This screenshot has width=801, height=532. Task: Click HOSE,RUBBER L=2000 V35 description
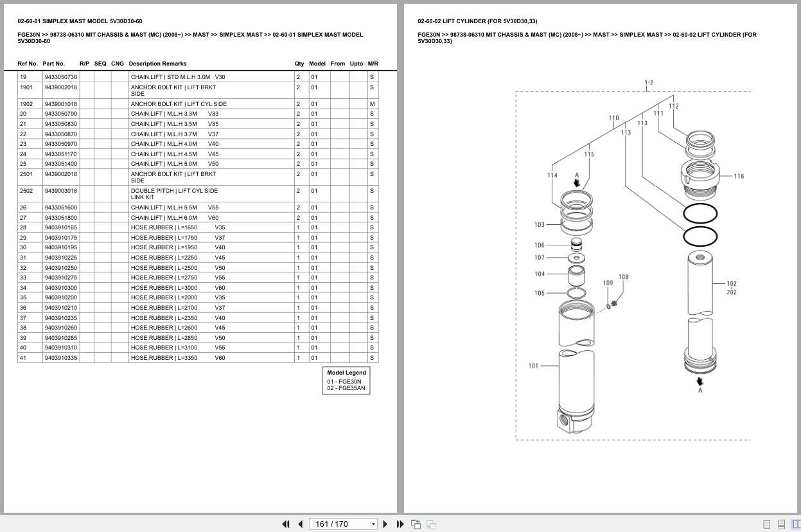tap(178, 297)
